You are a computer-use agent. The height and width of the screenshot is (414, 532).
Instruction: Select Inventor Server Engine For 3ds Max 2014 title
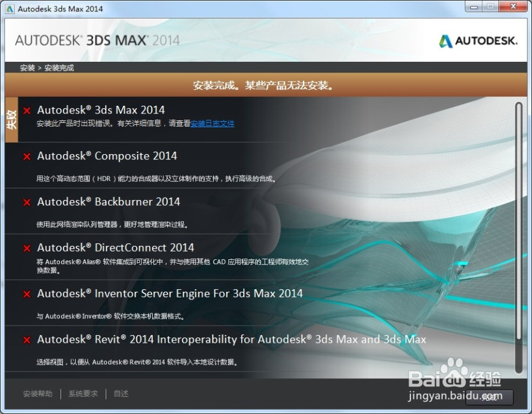point(170,294)
